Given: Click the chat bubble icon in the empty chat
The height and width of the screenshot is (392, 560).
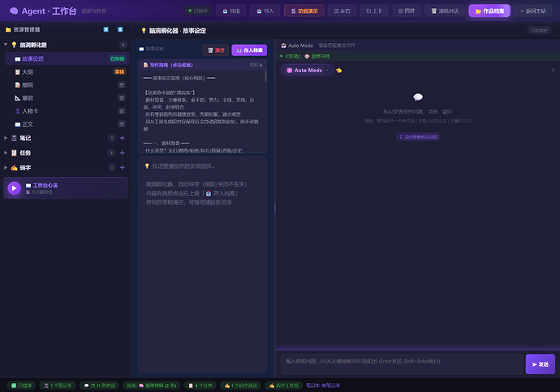Looking at the screenshot, I should point(418,97).
